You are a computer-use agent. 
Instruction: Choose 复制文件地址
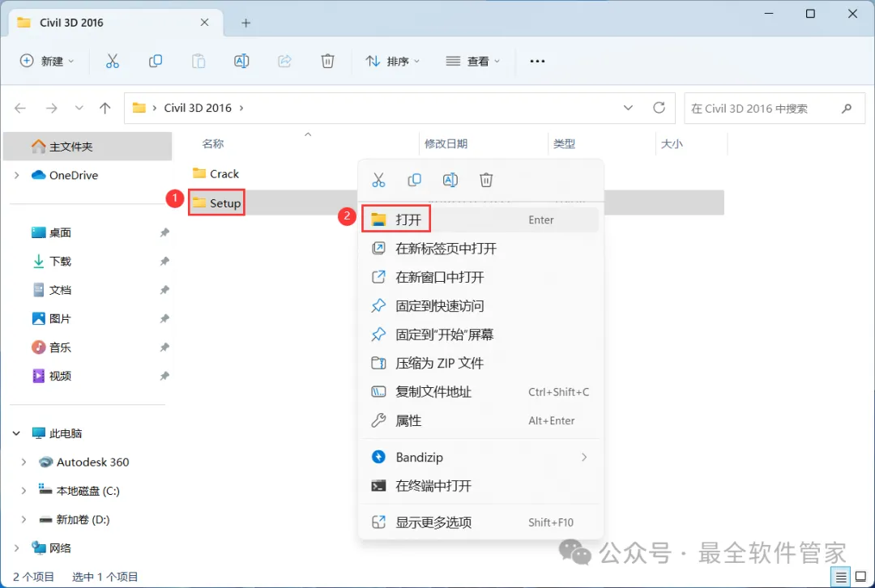tap(480, 392)
